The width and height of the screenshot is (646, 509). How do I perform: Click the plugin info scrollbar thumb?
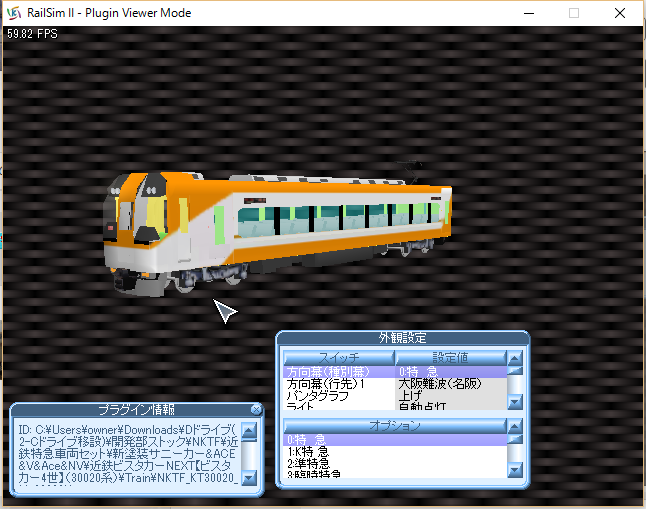coord(249,440)
